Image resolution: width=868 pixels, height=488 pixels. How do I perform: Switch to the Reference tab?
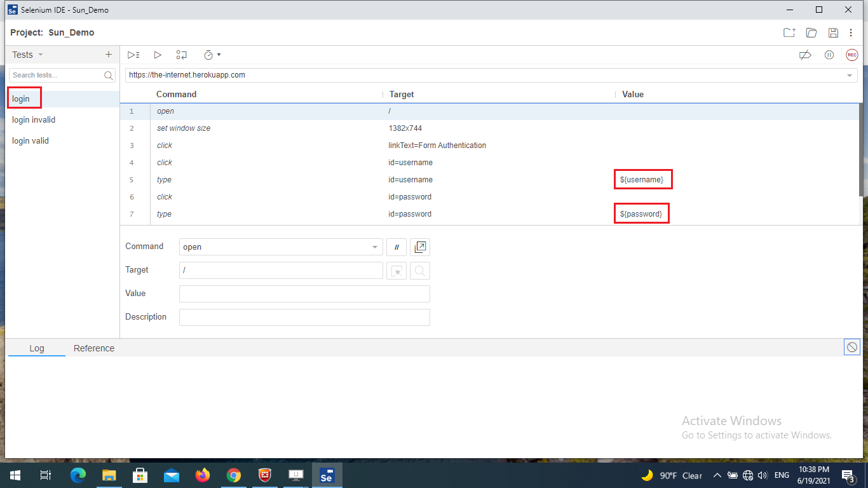coord(94,348)
